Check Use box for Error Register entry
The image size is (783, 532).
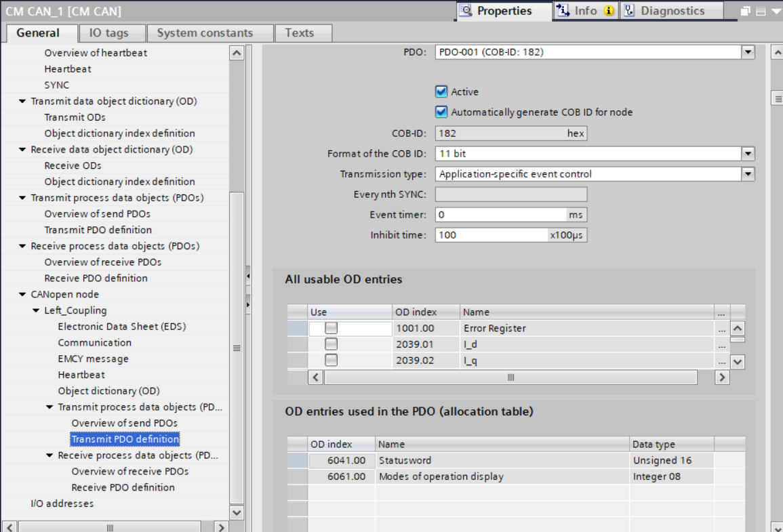click(331, 328)
